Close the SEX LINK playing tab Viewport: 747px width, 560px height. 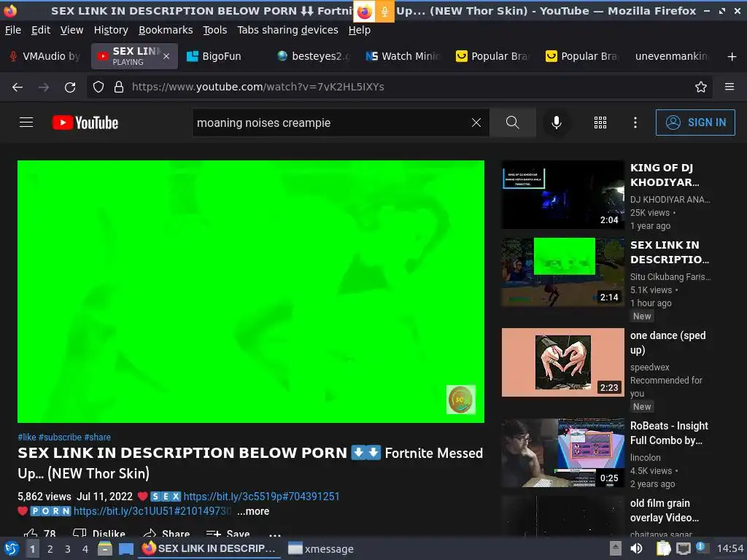(x=166, y=56)
